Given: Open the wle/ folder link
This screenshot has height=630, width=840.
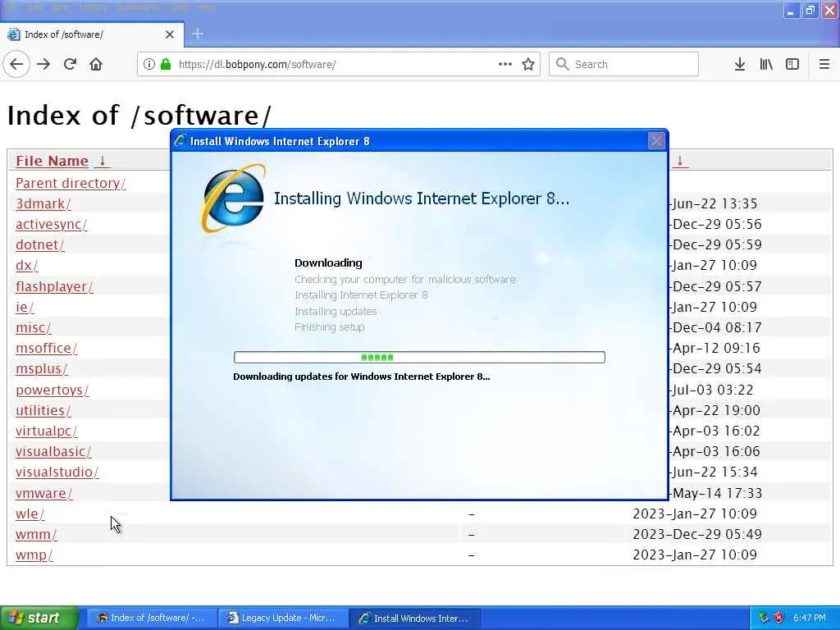Looking at the screenshot, I should [x=30, y=514].
